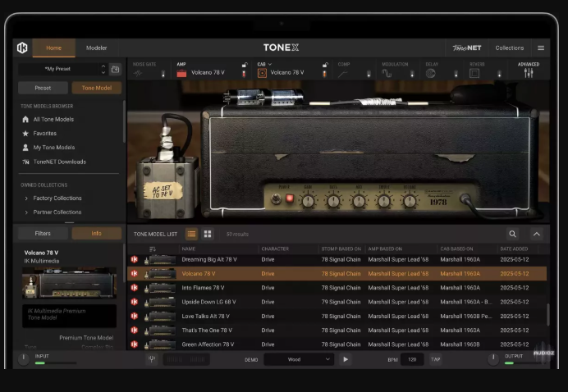Select Upside Down LG 68 V row
This screenshot has height=392, width=568.
[x=337, y=302]
